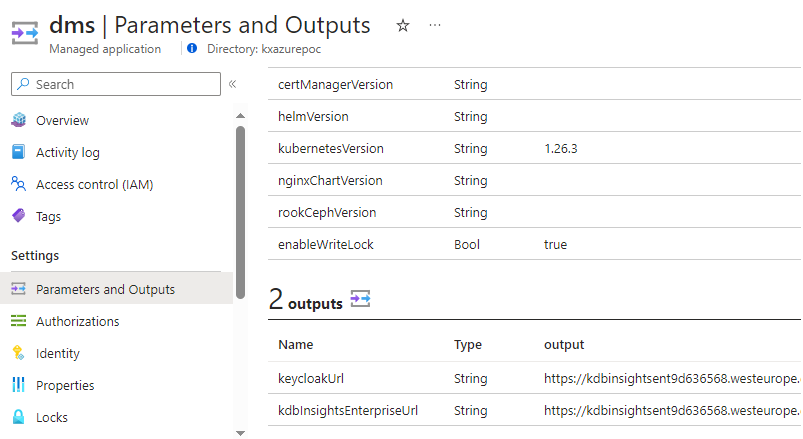Open the more options ellipsis menu
Screen dimensions: 803x439
point(435,25)
